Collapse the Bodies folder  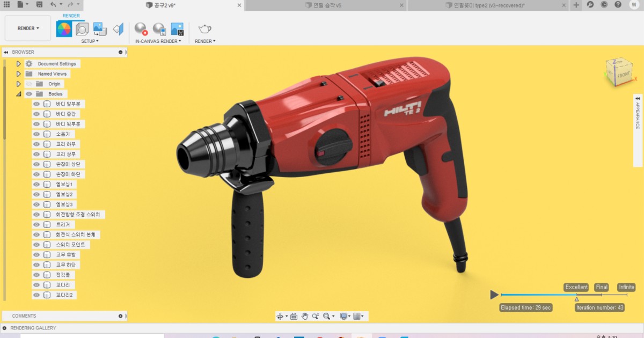[x=19, y=94]
